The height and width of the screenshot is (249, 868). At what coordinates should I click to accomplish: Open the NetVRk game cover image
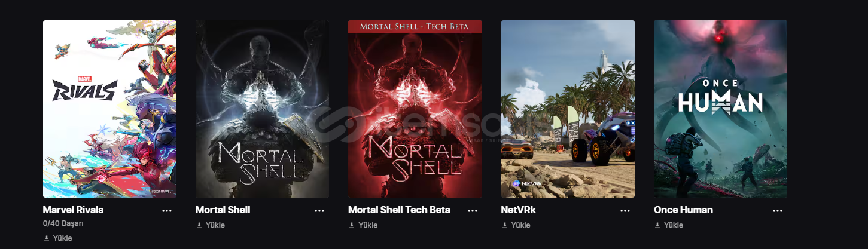568,109
